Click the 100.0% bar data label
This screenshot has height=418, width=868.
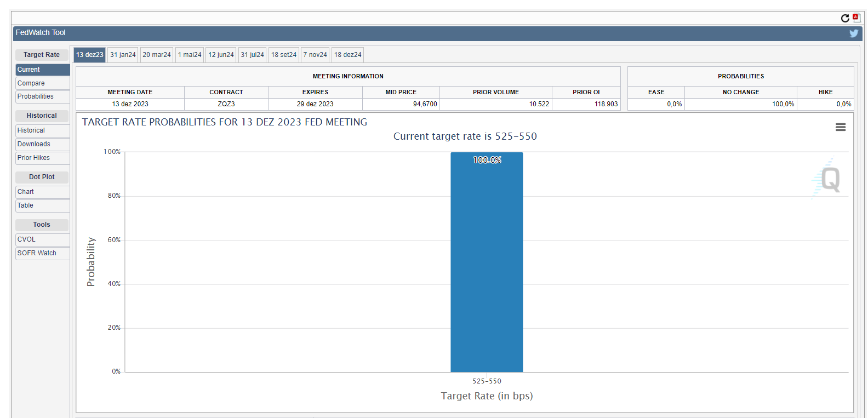487,160
